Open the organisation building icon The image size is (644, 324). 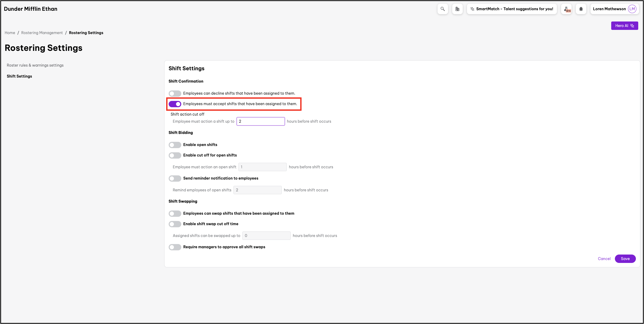[457, 9]
